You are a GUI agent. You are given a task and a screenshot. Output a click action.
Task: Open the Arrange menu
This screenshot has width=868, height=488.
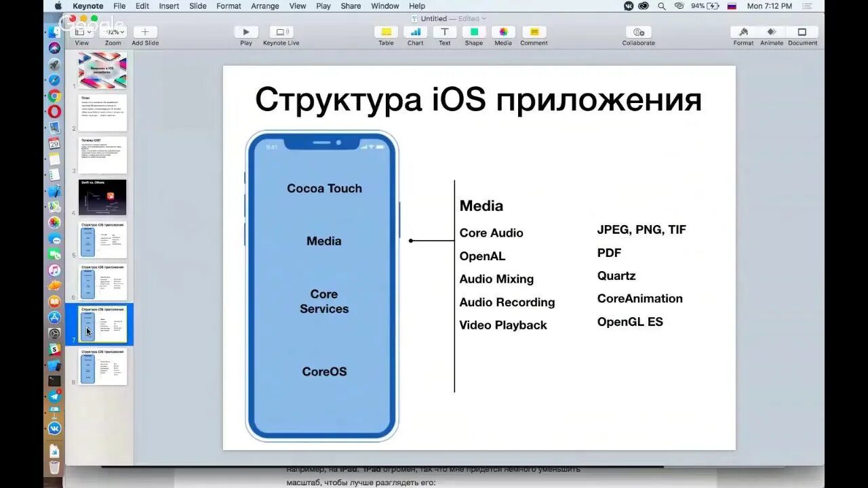(265, 6)
